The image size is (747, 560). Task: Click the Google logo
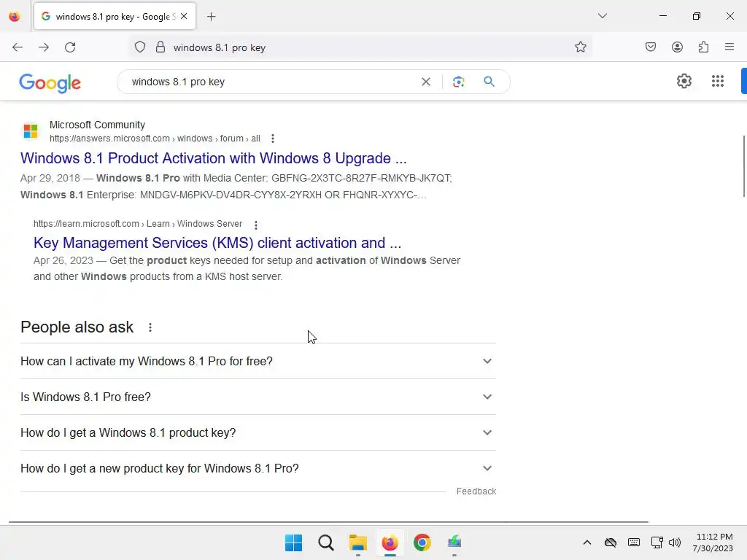[x=50, y=83]
